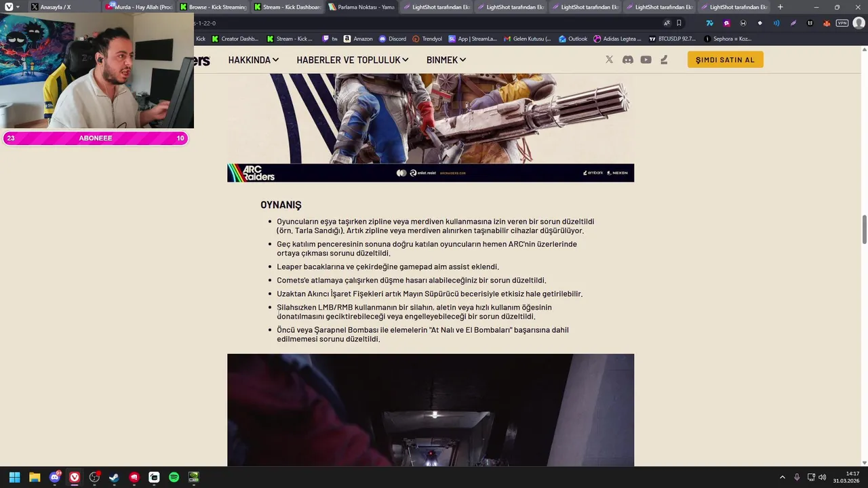Open the YouTube icon in site header
Image resolution: width=868 pixels, height=488 pixels.
pos(646,60)
